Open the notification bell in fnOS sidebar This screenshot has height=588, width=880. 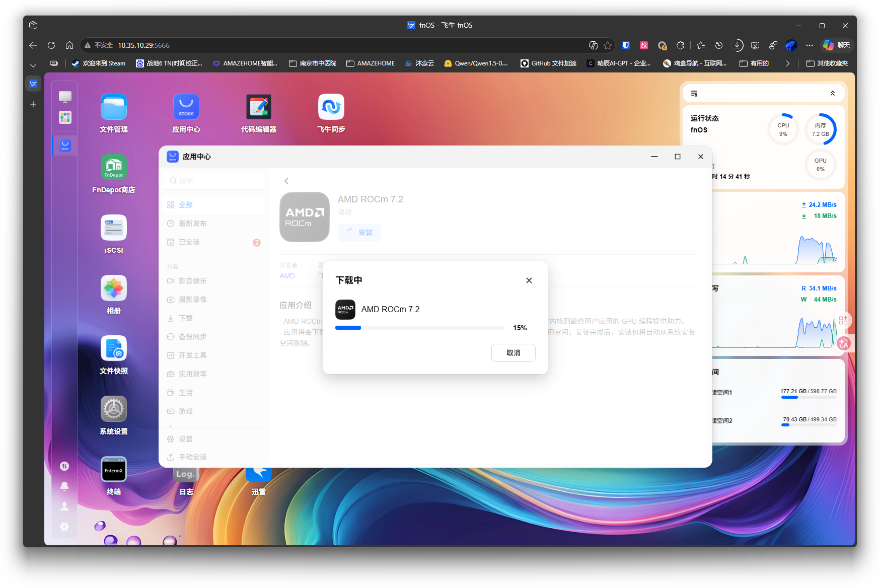[64, 486]
